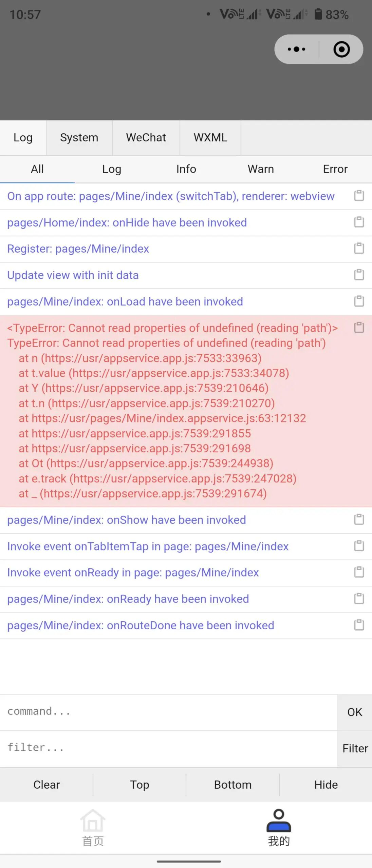Click the Filter button beside filter field

coord(355,748)
